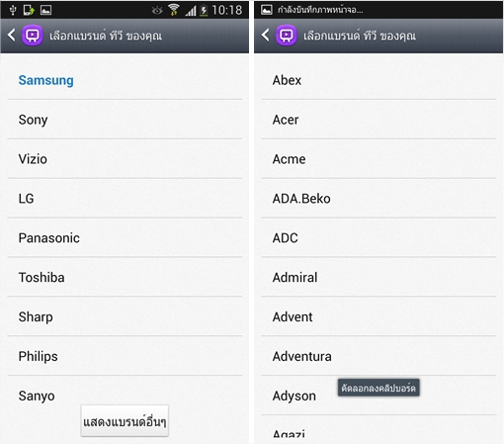Tap purple TV app icon on right header
Viewport: 504px width, 444px height.
(x=287, y=36)
